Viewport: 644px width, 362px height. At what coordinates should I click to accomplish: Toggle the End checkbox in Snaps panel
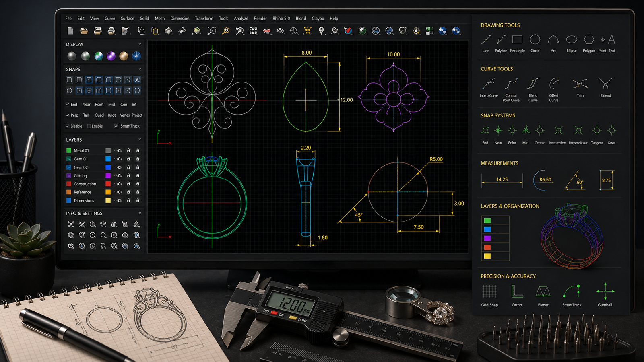68,104
